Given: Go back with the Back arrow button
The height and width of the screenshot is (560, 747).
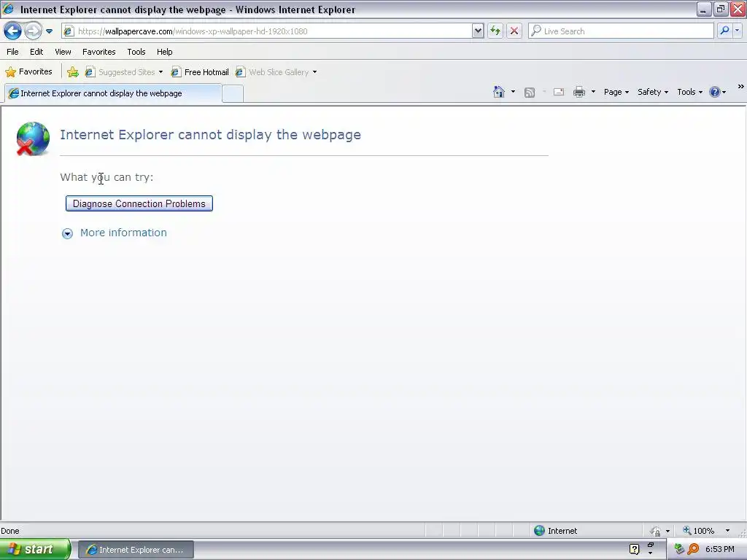Looking at the screenshot, I should (x=12, y=31).
